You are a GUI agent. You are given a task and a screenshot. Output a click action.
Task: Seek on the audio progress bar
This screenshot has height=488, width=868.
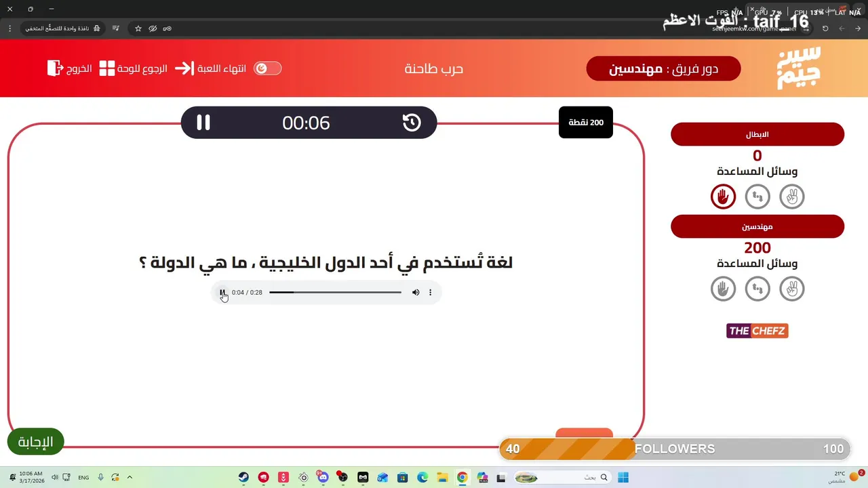point(335,292)
